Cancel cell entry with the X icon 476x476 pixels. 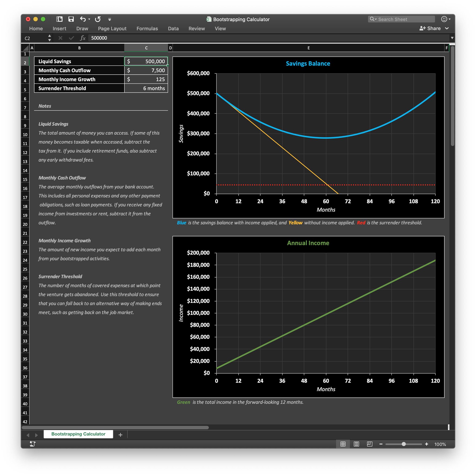click(60, 38)
